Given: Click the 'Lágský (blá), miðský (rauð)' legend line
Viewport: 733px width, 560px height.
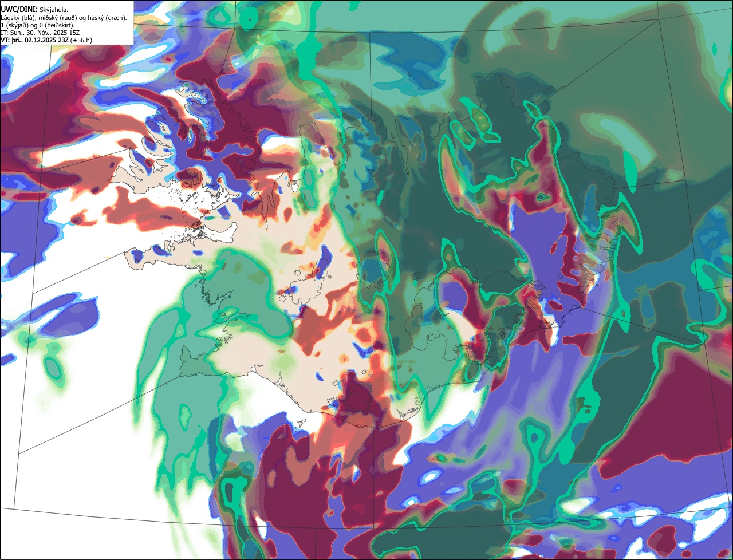Looking at the screenshot, I should coord(64,18).
